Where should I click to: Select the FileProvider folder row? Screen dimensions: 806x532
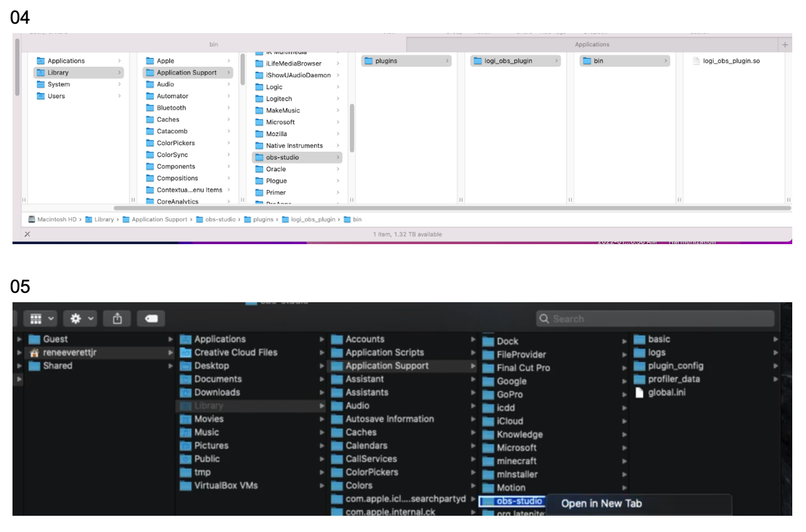(554, 355)
